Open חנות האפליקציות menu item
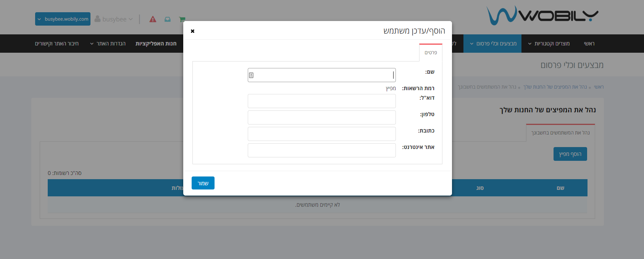The image size is (644, 259). 156,44
